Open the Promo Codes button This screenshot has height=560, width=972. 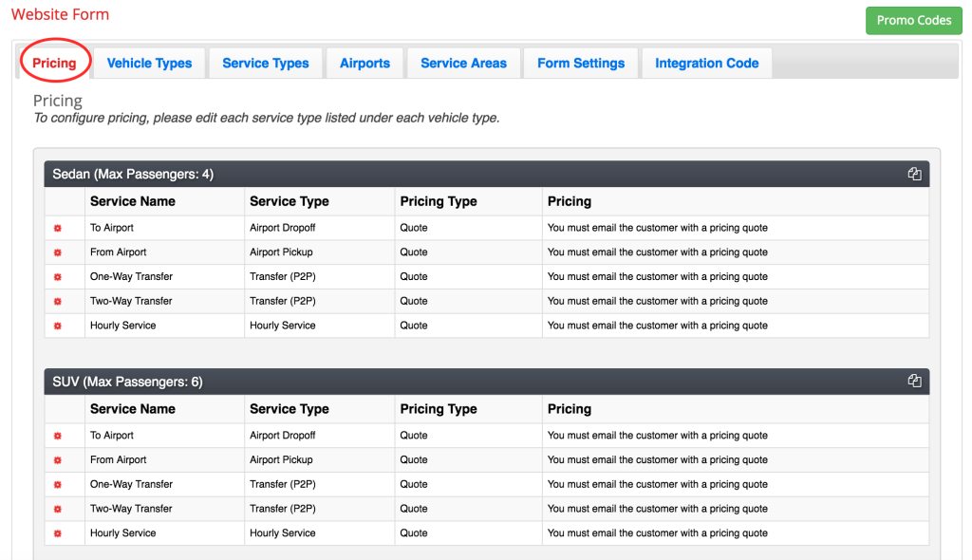pyautogui.click(x=913, y=20)
